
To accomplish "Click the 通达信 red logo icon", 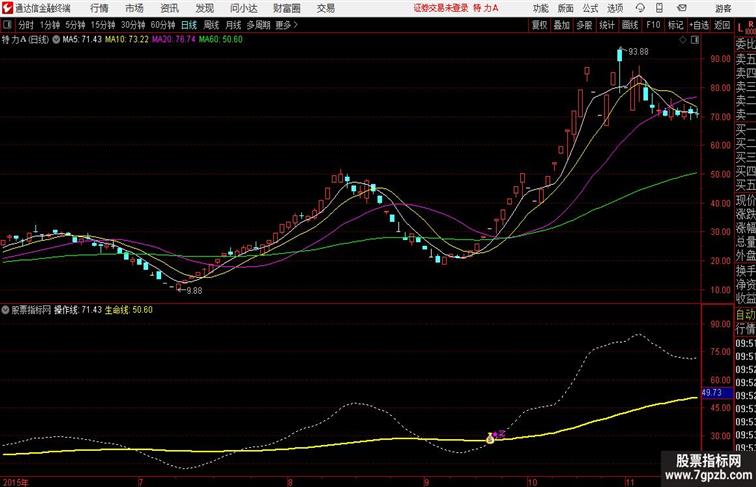I will click(7, 8).
